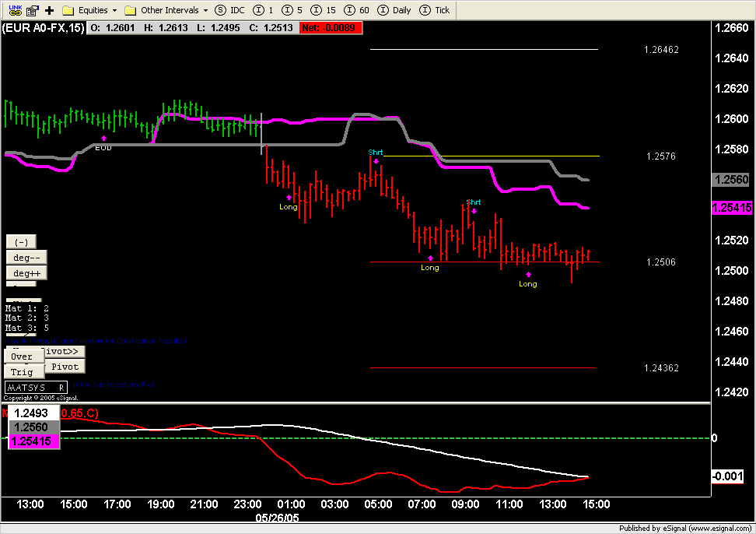Screen dimensions: 756x534
Task: Click the second Shrt signal near 09:00
Action: 474,202
